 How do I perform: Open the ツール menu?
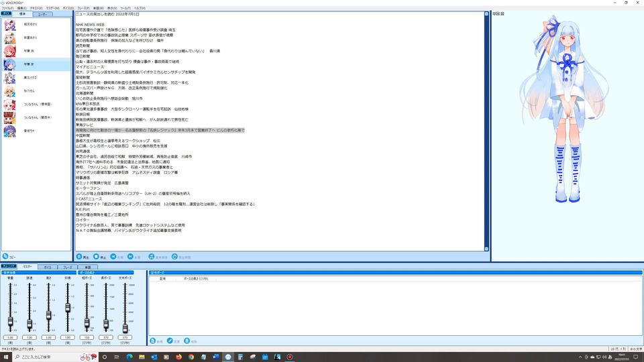click(x=125, y=8)
